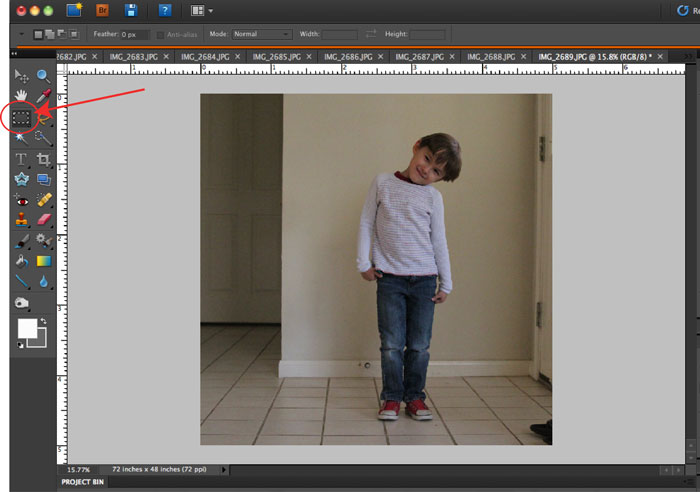700x492 pixels.
Task: Select the Rectangular Marquee tool
Action: coord(21,117)
